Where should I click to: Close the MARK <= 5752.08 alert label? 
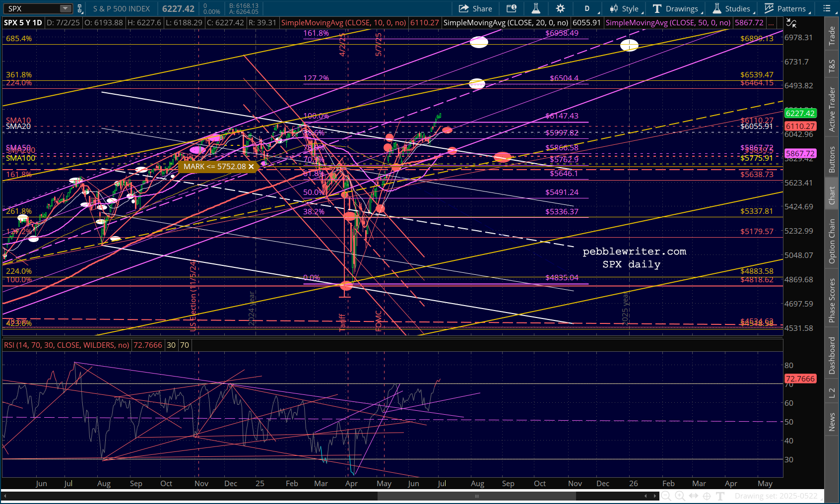click(x=251, y=167)
